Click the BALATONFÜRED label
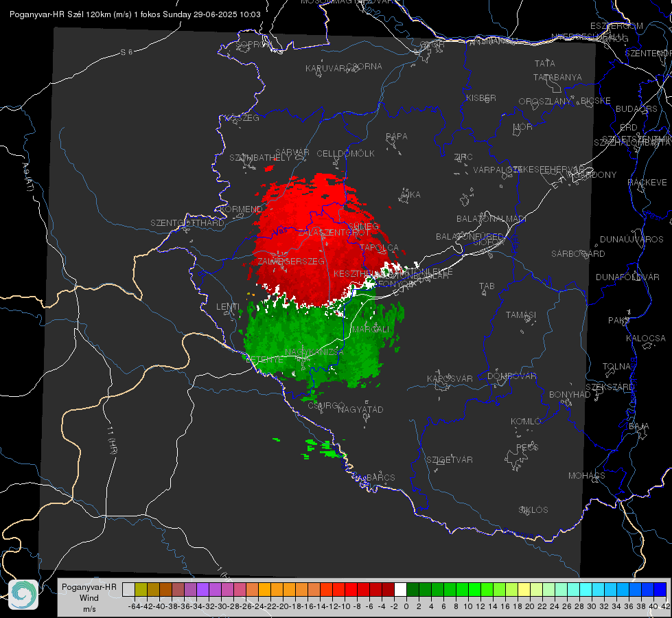 pos(470,236)
